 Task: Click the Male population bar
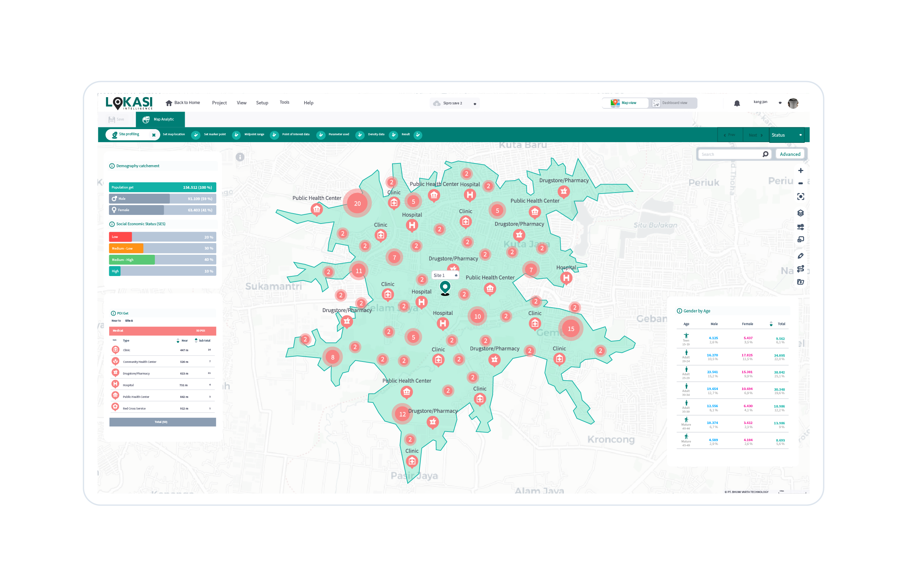coord(162,198)
